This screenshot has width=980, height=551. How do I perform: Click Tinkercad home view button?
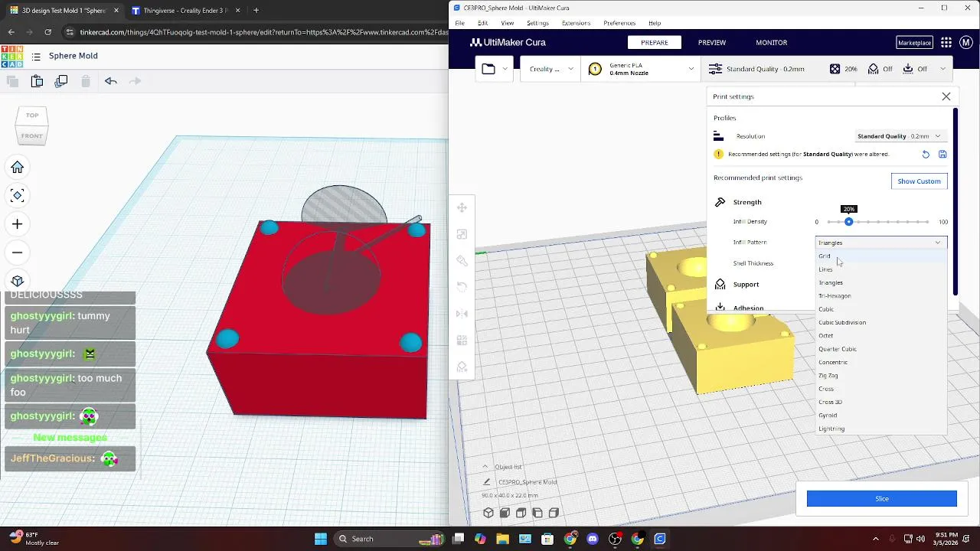click(18, 168)
